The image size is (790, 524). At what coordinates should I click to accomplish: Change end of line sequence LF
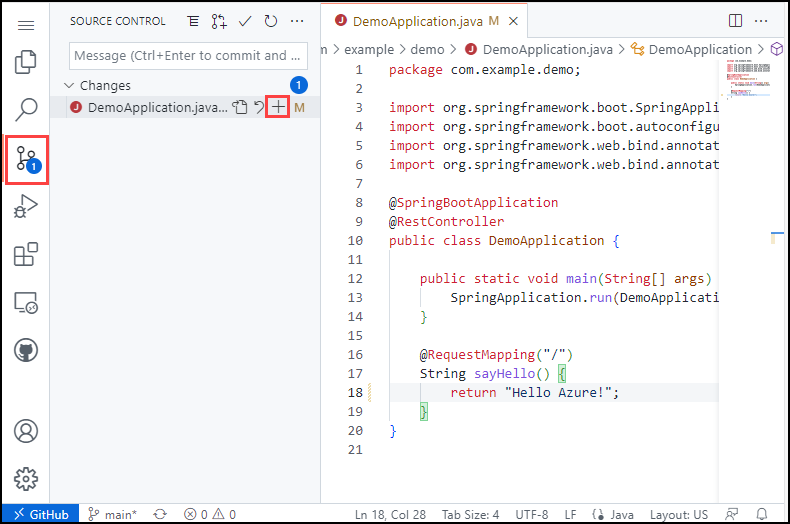(570, 514)
